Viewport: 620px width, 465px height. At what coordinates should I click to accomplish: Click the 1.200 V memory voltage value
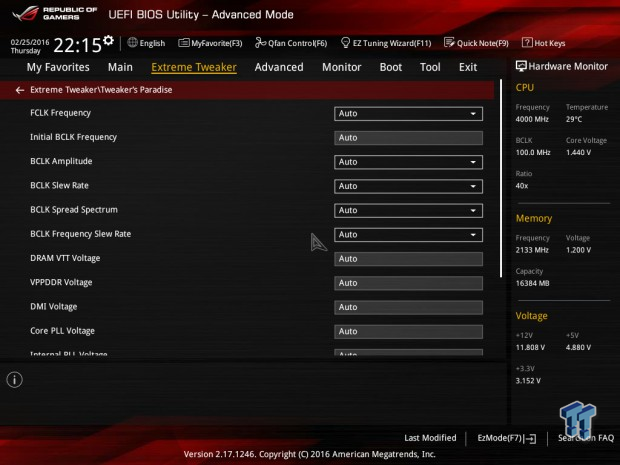(578, 250)
